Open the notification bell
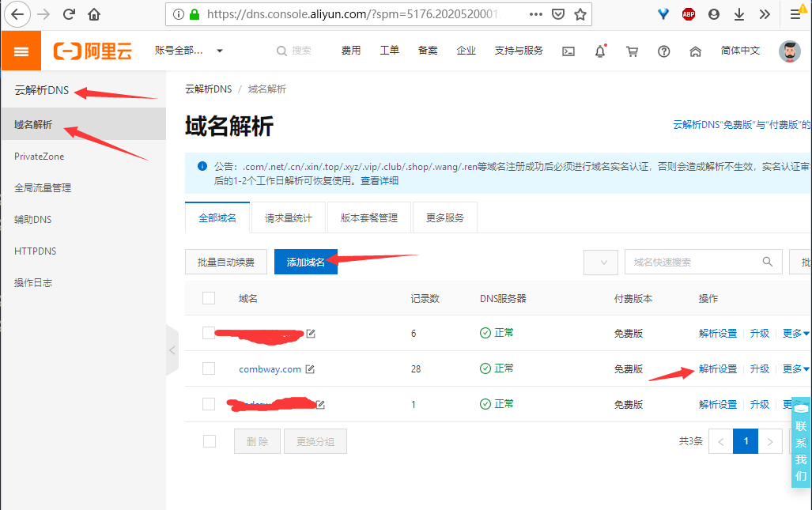The height and width of the screenshot is (510, 812). (x=600, y=51)
